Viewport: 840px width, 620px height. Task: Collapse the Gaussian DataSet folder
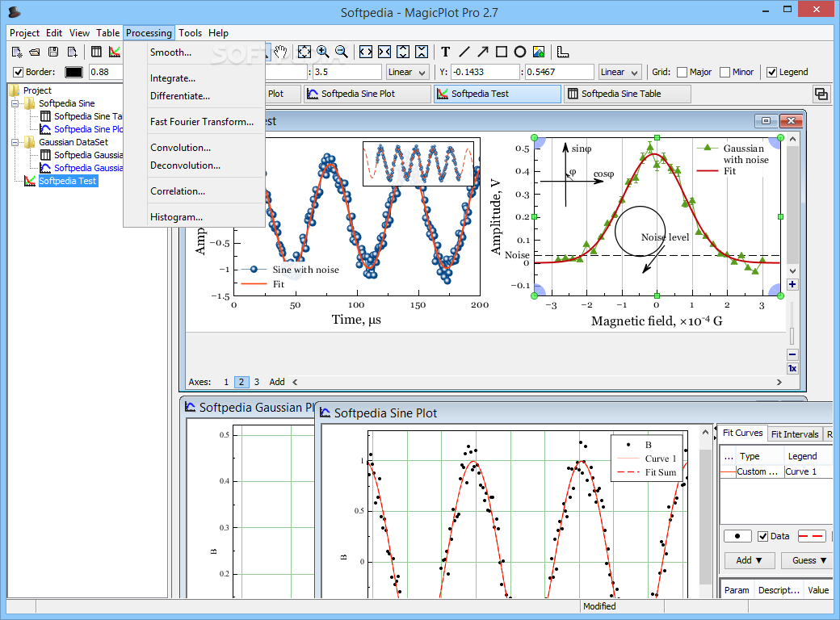15,142
